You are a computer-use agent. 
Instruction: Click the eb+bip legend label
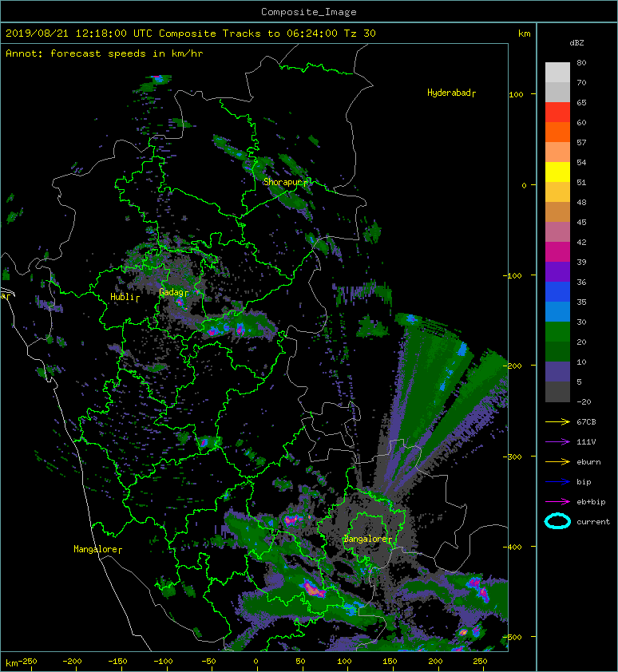click(x=591, y=502)
